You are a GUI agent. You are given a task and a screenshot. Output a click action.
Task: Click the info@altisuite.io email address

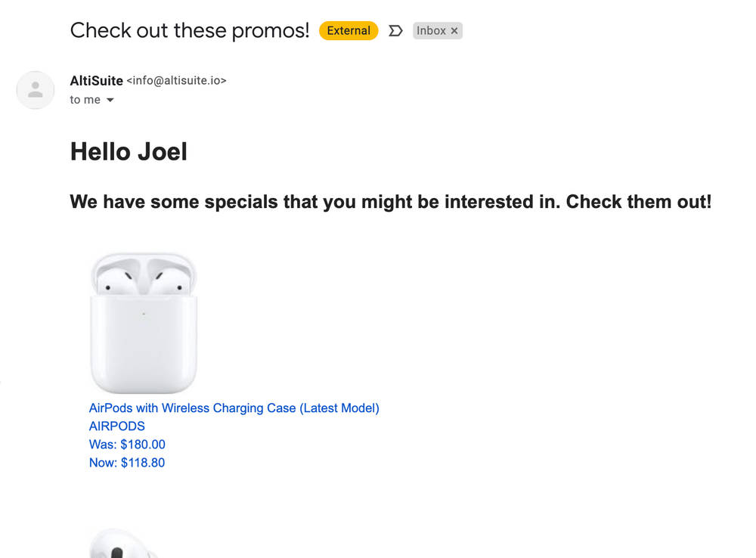176,80
